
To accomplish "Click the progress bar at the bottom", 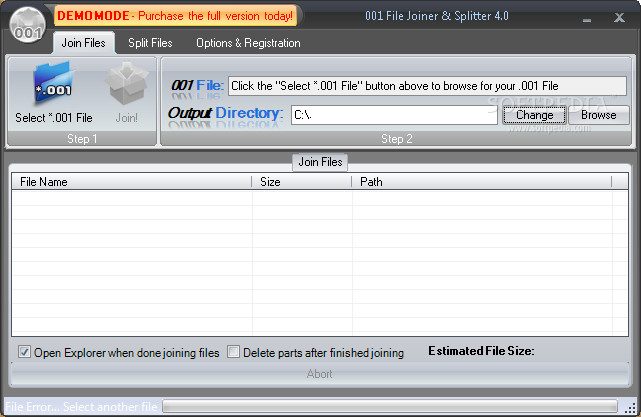I will [390, 406].
